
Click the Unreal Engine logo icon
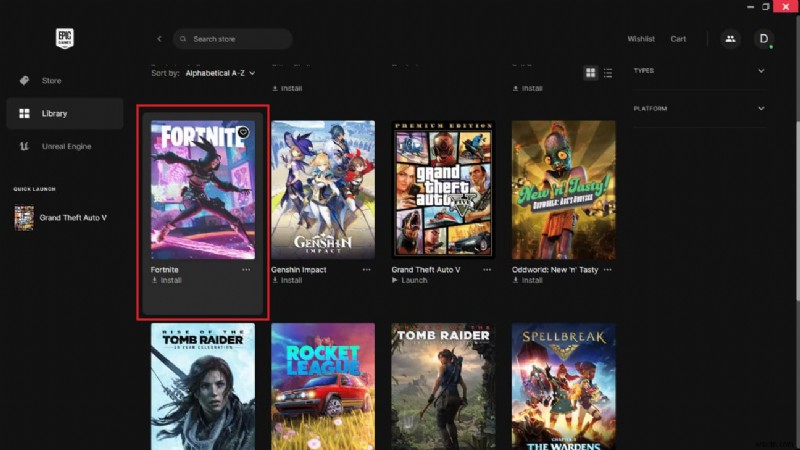(x=24, y=146)
